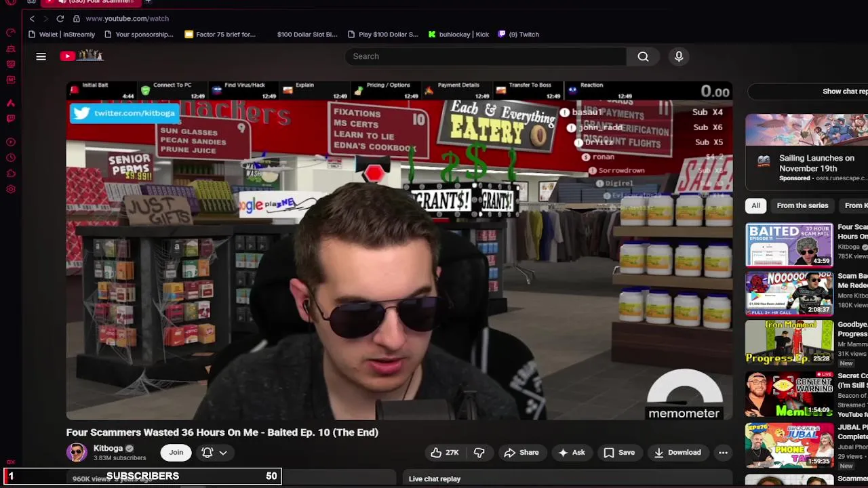Save the video to a playlist
The height and width of the screenshot is (488, 868).
[619, 453]
